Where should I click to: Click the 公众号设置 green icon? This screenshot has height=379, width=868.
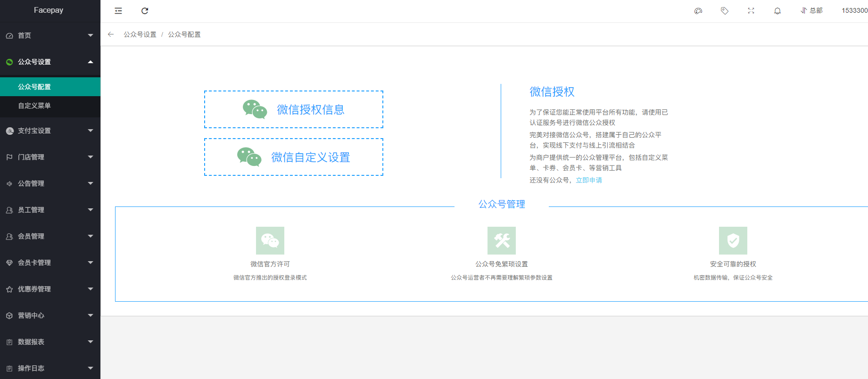pos(9,62)
